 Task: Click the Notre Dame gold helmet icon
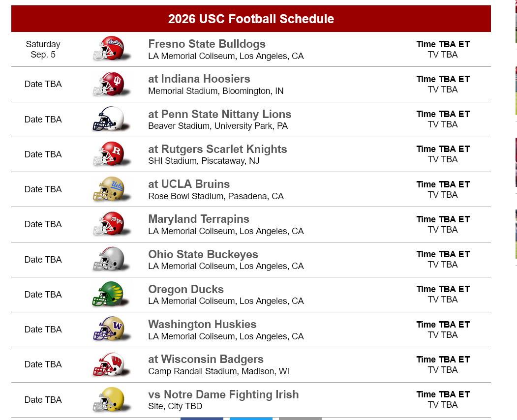click(112, 399)
